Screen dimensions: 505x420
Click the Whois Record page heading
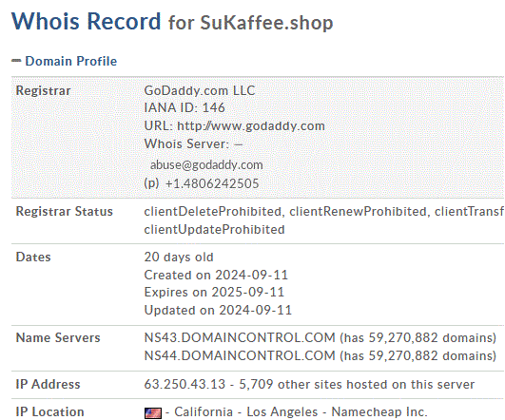(86, 21)
